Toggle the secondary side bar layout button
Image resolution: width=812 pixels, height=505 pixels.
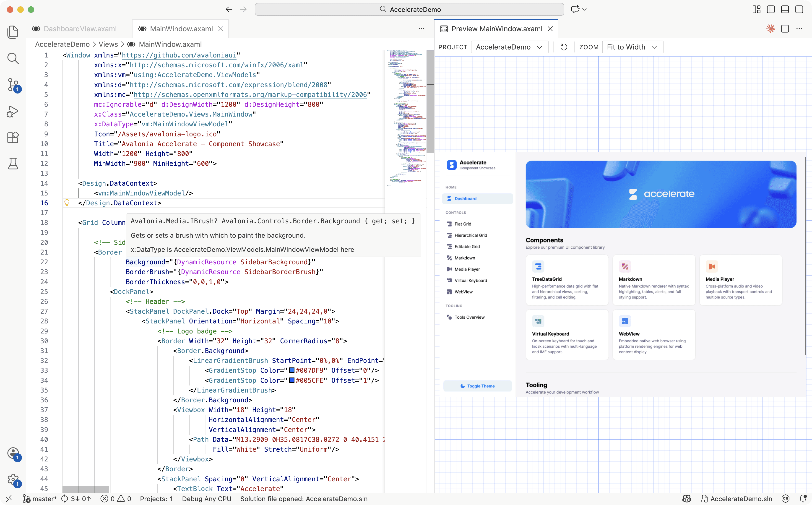pos(799,9)
